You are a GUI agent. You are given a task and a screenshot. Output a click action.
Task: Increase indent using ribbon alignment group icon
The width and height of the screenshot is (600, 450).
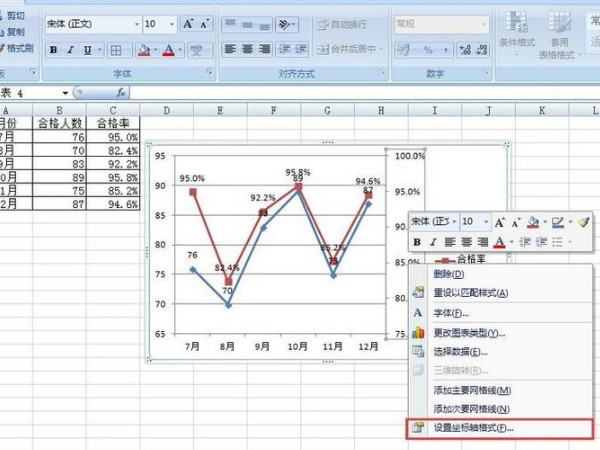pyautogui.click(x=301, y=49)
